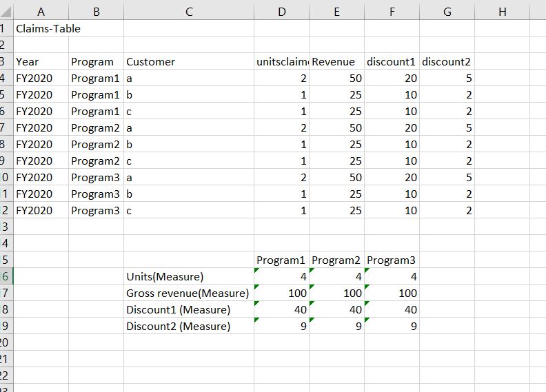
Task: Select column B header
Action: pyautogui.click(x=97, y=12)
